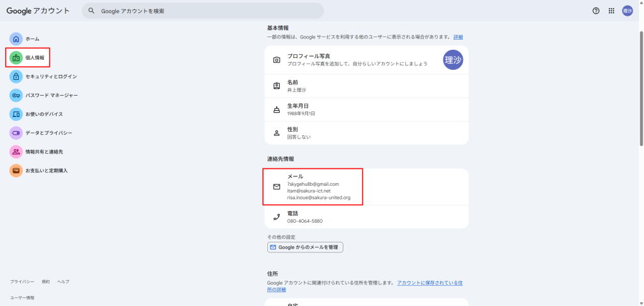
Task: Open Password Manager key icon
Action: click(x=16, y=96)
